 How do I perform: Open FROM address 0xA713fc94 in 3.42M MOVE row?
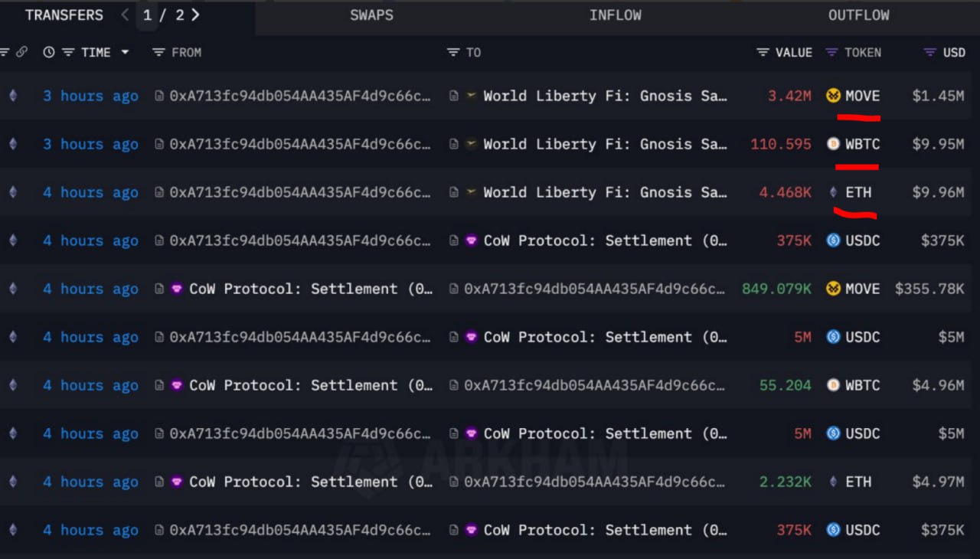[x=300, y=96]
